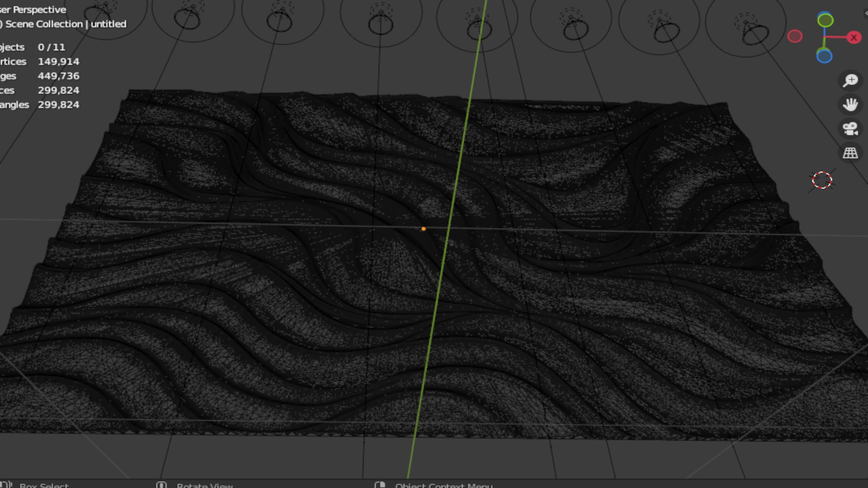Toggle perspective/orthographic grid icon
Image resolution: width=868 pixels, height=488 pixels.
tap(850, 153)
